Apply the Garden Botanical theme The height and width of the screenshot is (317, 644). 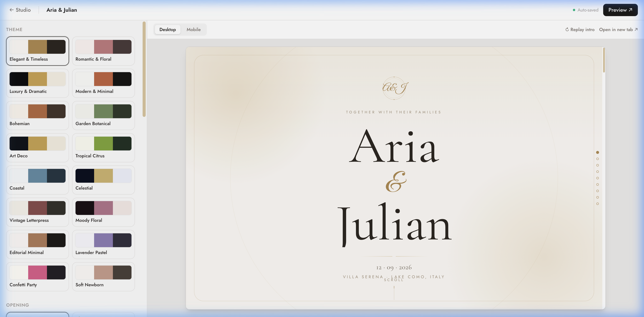click(x=103, y=116)
